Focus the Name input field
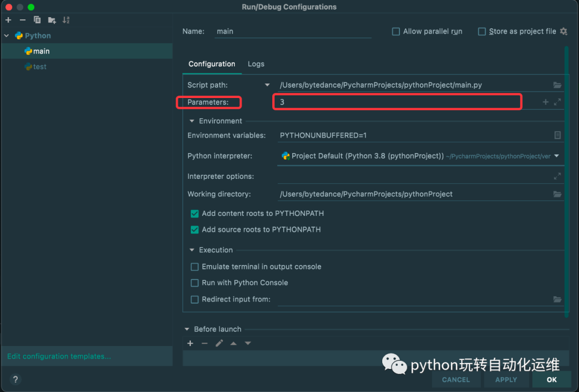 (293, 32)
